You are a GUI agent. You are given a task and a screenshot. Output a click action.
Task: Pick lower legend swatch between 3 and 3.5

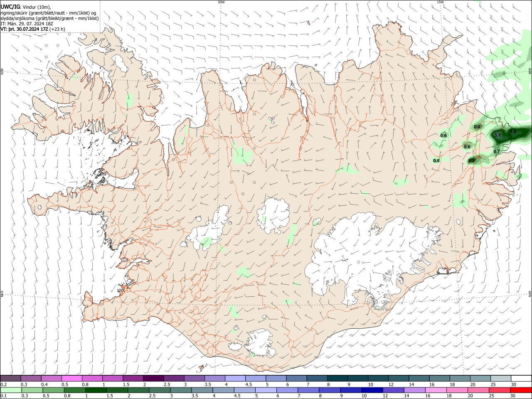click(x=181, y=390)
